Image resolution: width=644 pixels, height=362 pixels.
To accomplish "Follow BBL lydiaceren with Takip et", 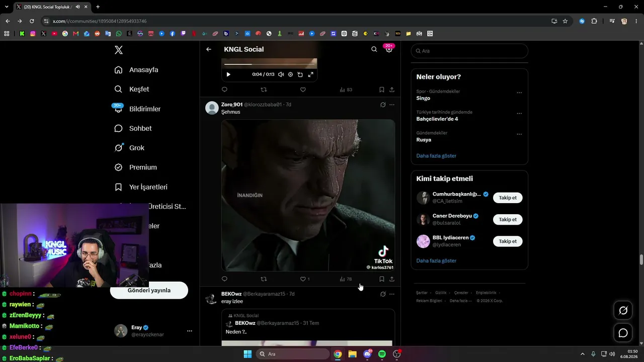I will pyautogui.click(x=508, y=241).
